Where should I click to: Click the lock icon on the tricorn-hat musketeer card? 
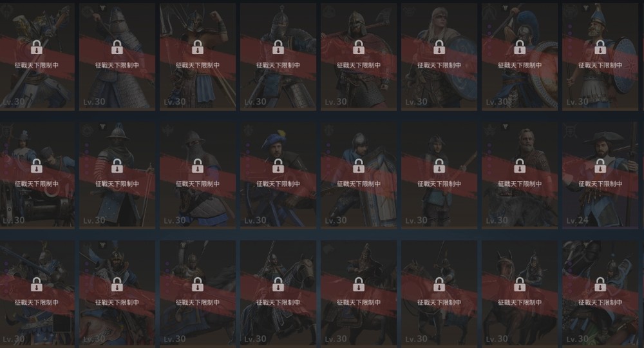click(x=600, y=166)
